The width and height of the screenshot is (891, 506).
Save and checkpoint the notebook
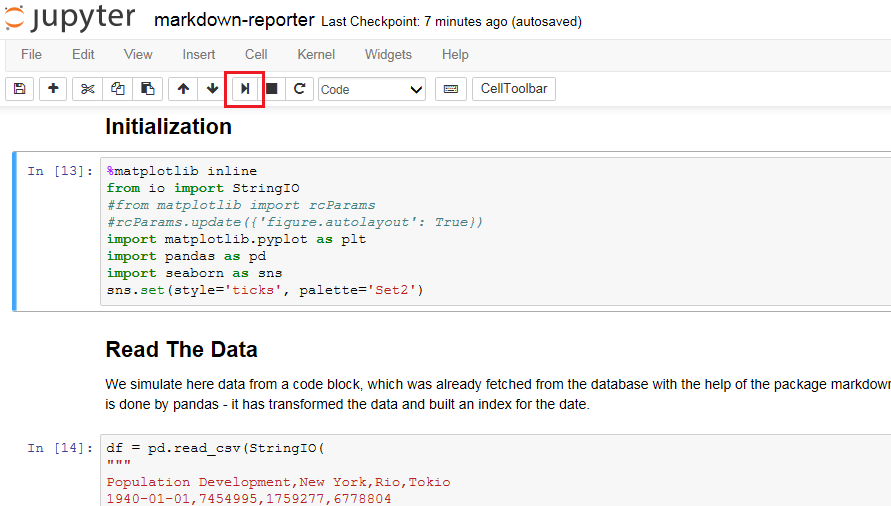coord(20,89)
